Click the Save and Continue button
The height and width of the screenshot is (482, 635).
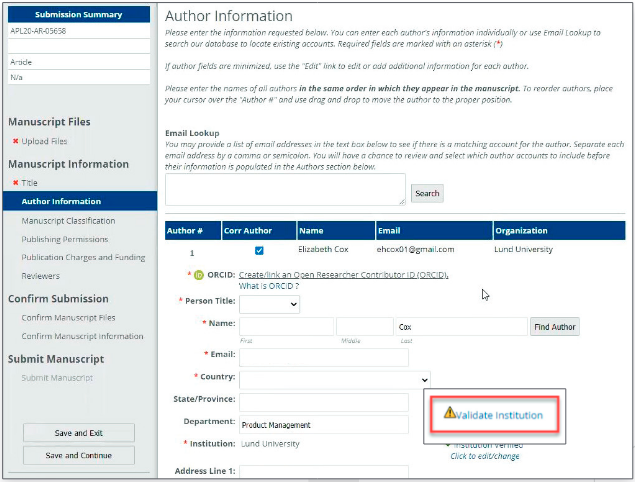coord(78,455)
